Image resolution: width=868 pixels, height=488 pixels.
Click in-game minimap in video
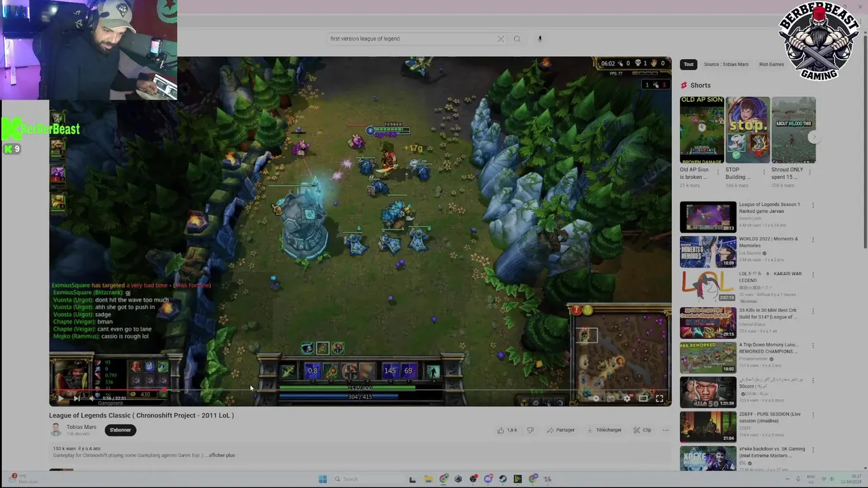pyautogui.click(x=620, y=356)
